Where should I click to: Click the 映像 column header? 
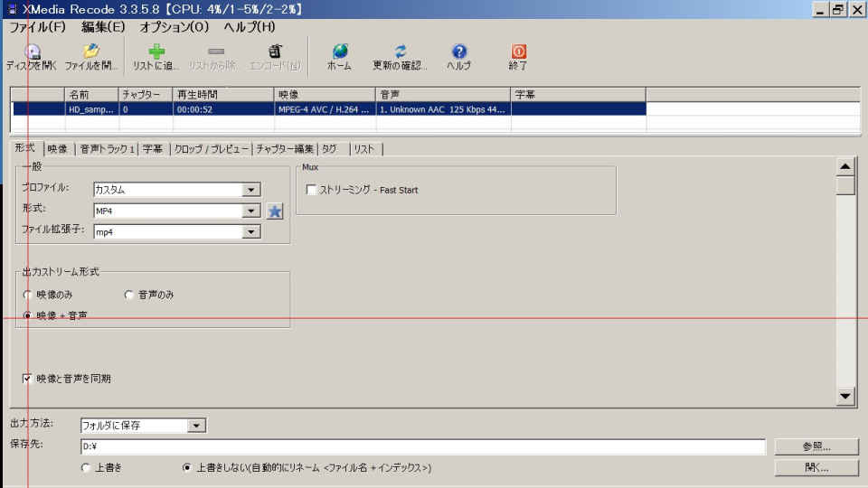[x=325, y=95]
